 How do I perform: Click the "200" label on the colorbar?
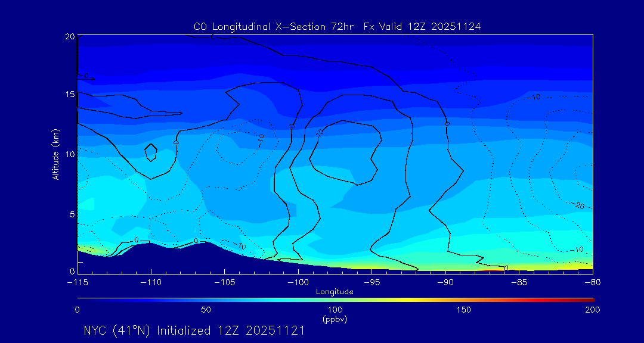[592, 310]
